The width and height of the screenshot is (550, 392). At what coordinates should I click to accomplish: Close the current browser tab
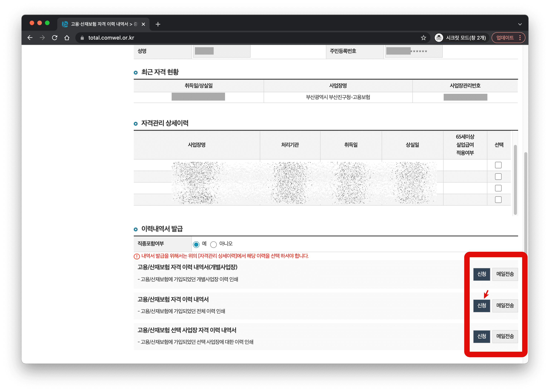[x=143, y=24]
